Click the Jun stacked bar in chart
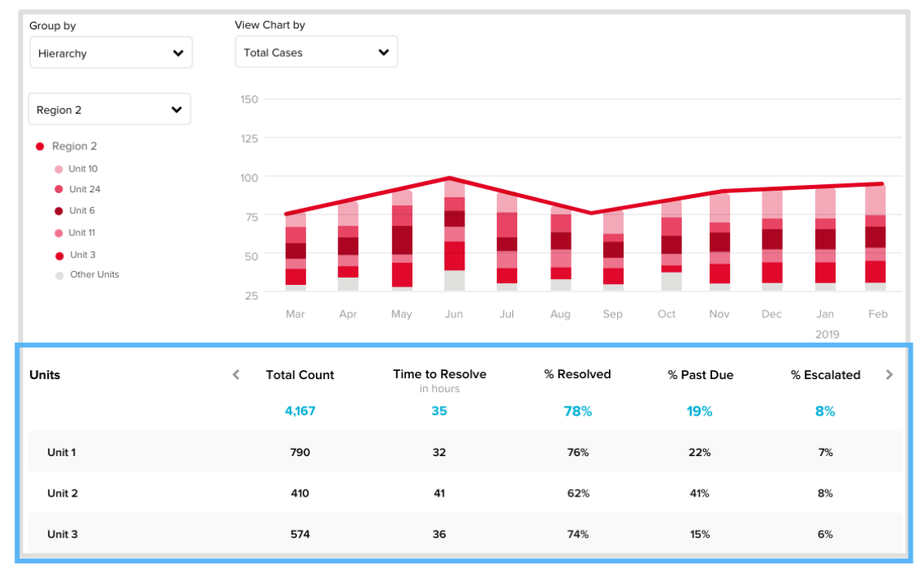 (455, 235)
